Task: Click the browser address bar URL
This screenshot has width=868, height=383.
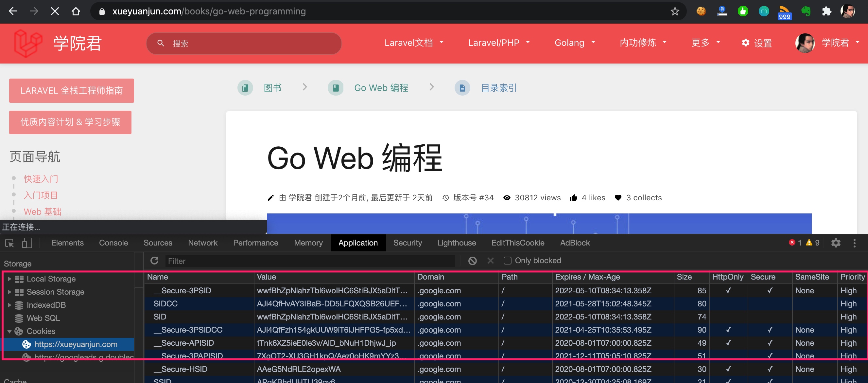Action: [x=209, y=11]
